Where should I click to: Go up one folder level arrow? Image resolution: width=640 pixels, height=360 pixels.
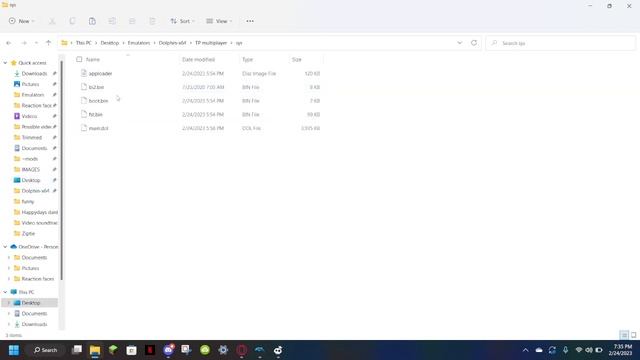click(48, 43)
